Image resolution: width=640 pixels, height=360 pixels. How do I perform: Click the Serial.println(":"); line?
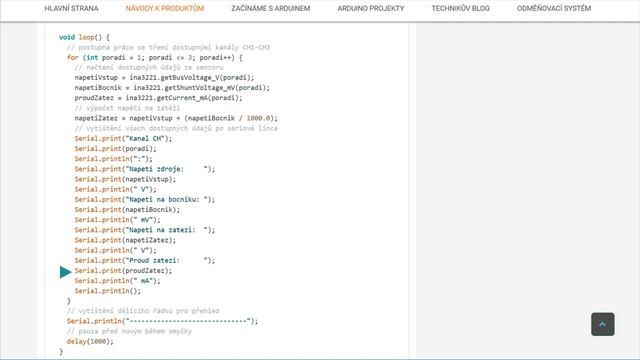coord(113,159)
